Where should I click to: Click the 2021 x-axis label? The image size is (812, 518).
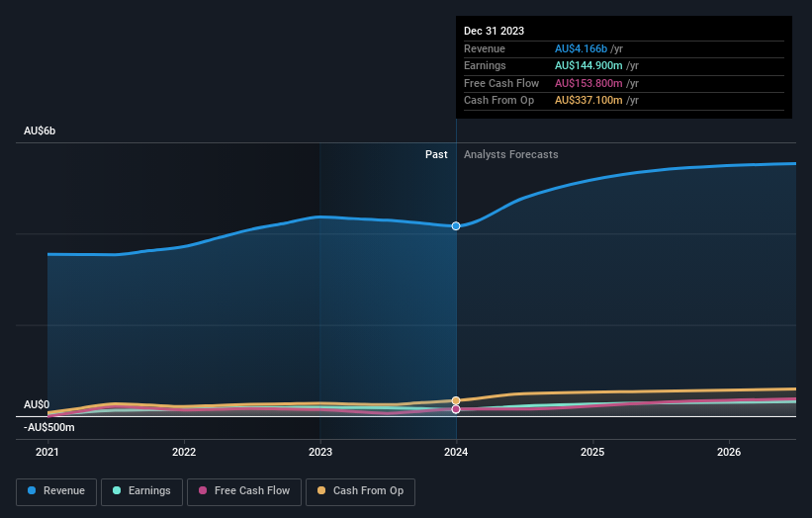pyautogui.click(x=47, y=453)
